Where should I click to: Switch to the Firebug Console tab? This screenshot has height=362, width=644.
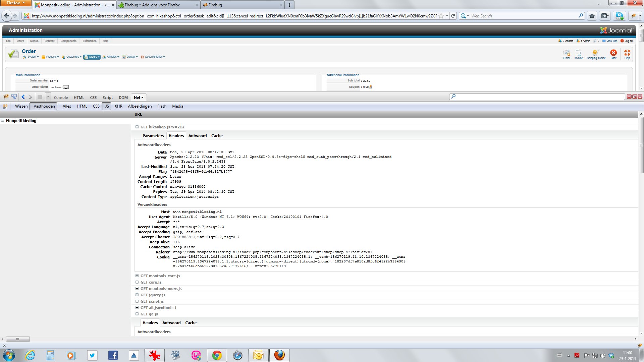coord(61,98)
